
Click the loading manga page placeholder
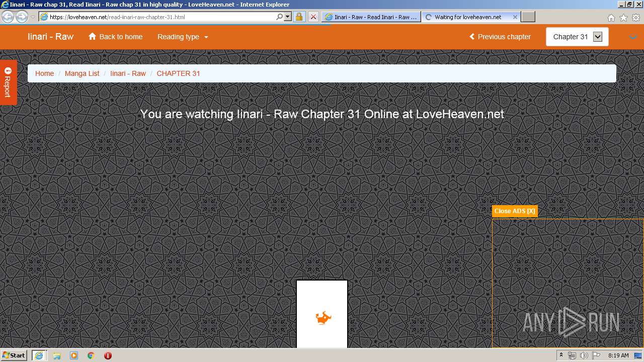(322, 314)
